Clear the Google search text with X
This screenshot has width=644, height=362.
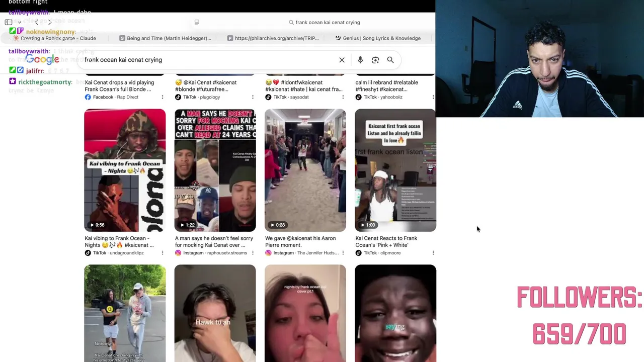point(342,60)
